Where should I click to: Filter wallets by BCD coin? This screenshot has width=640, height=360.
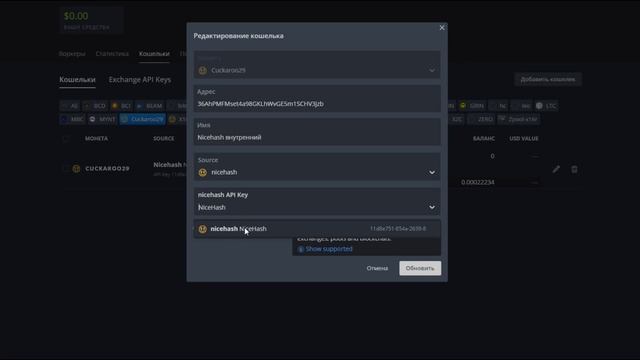(x=95, y=106)
